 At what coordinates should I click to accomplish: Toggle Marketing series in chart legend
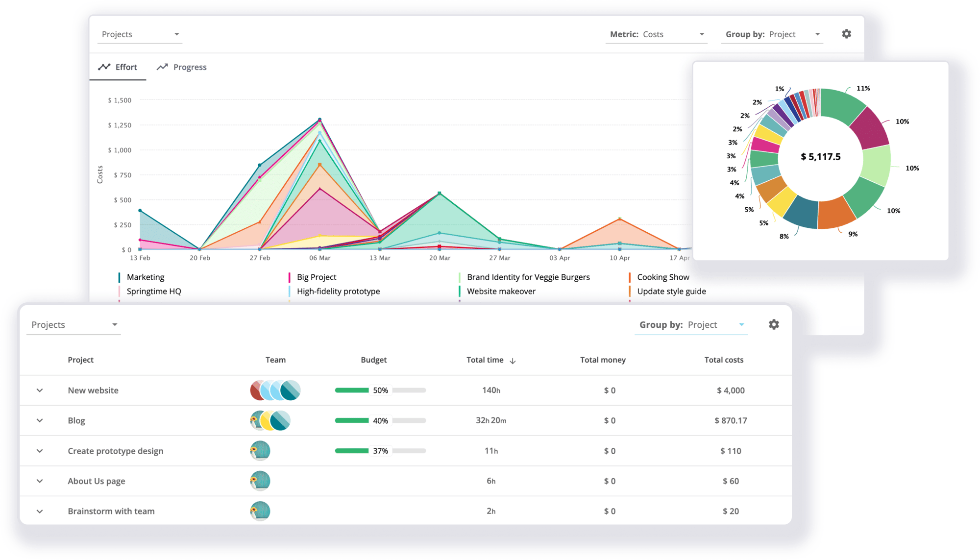tap(142, 277)
